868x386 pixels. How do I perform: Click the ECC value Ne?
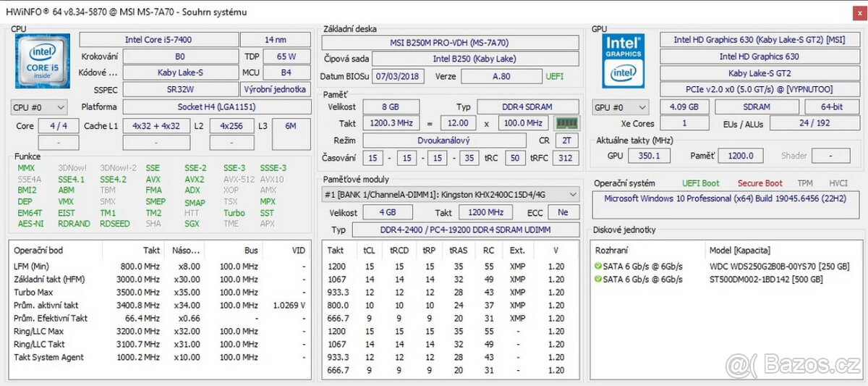pos(563,212)
